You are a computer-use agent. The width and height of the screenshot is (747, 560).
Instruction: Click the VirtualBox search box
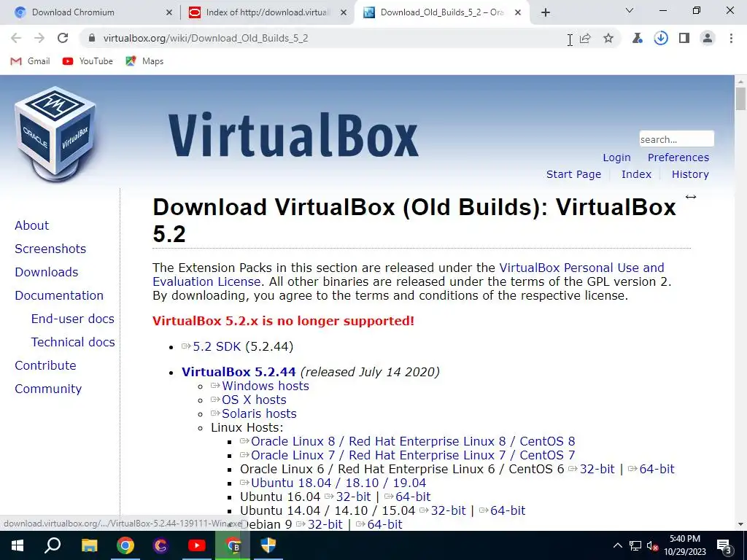point(676,139)
